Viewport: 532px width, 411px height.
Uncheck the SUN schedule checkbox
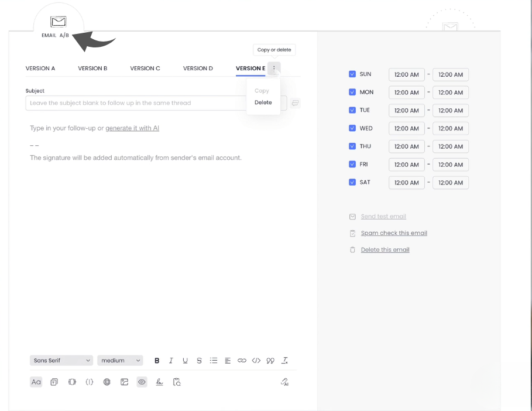pos(352,74)
